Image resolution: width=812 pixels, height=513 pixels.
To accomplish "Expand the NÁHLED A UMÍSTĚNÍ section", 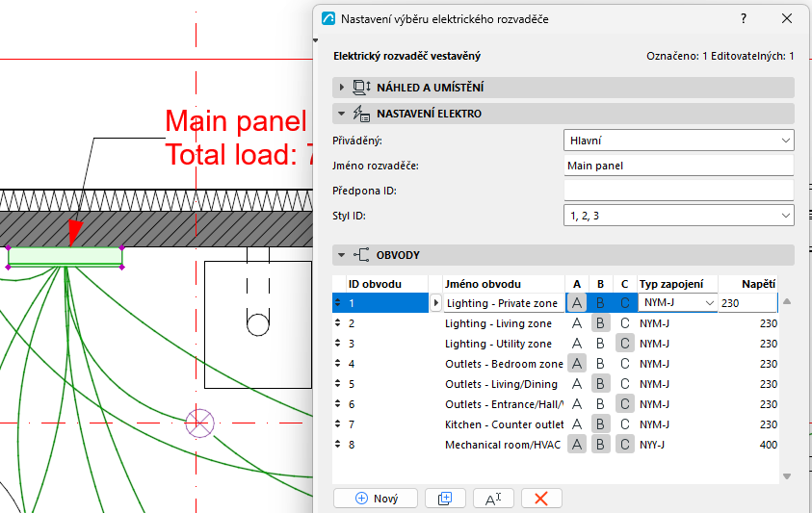I will click(x=341, y=88).
